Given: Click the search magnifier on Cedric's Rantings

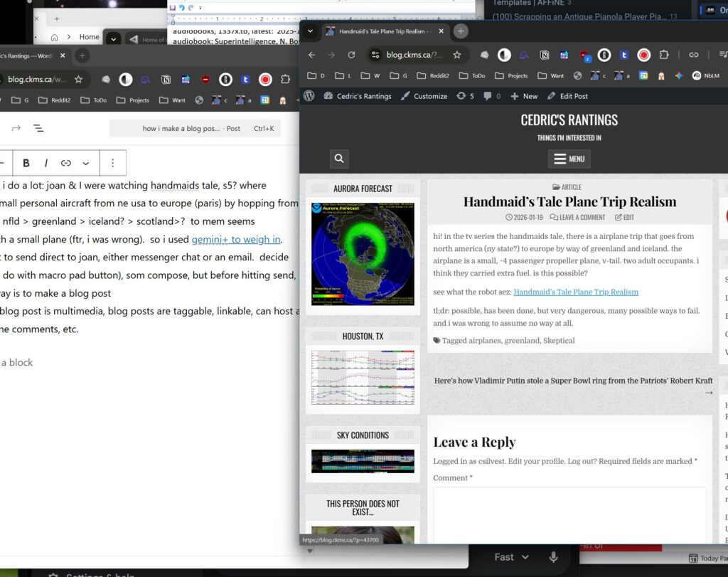Looking at the screenshot, I should tap(339, 159).
